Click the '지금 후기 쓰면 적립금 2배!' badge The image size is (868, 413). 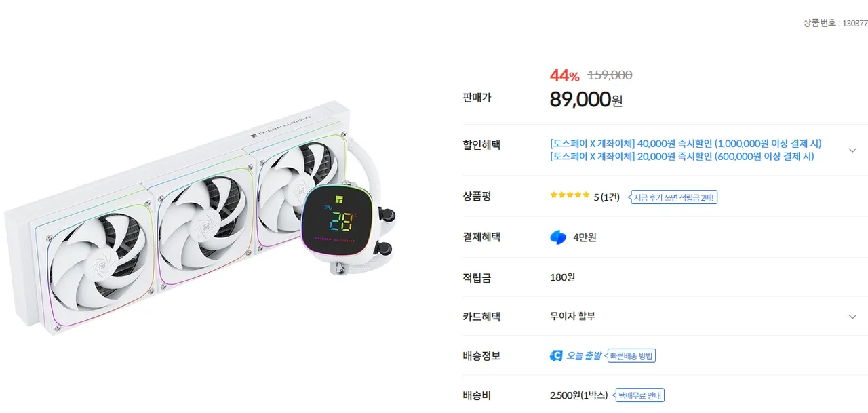[673, 197]
